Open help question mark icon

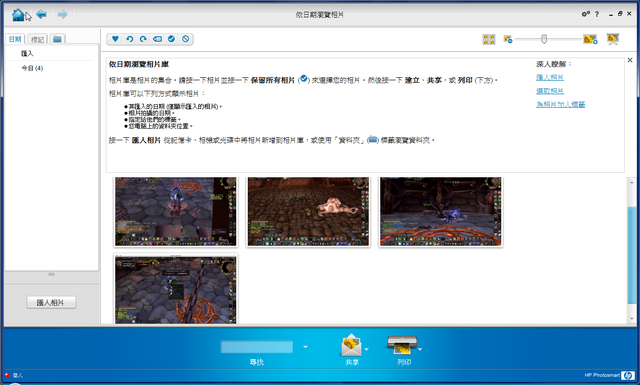597,14
